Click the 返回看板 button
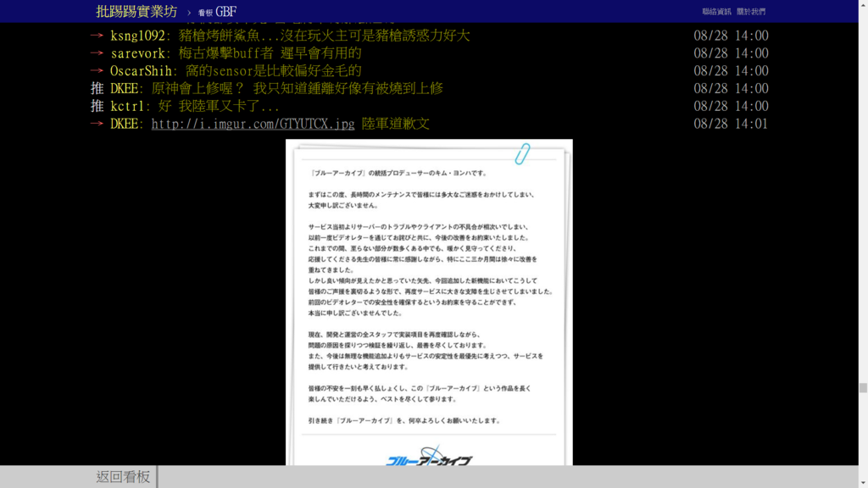Image resolution: width=868 pixels, height=488 pixels. 123,476
